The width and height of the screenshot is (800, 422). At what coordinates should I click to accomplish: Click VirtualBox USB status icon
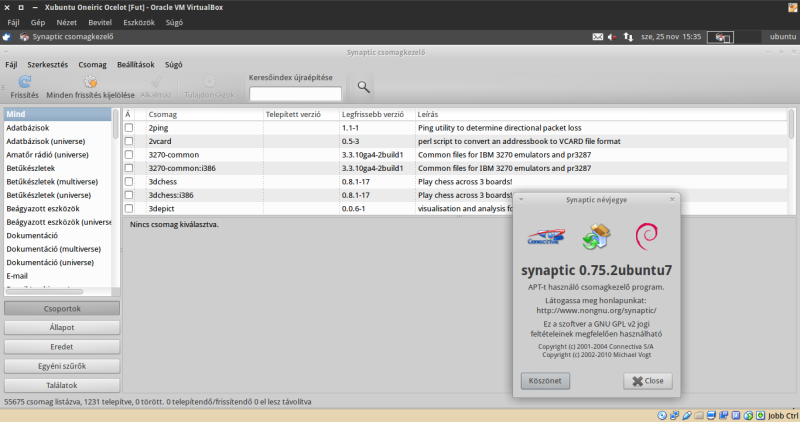687,415
